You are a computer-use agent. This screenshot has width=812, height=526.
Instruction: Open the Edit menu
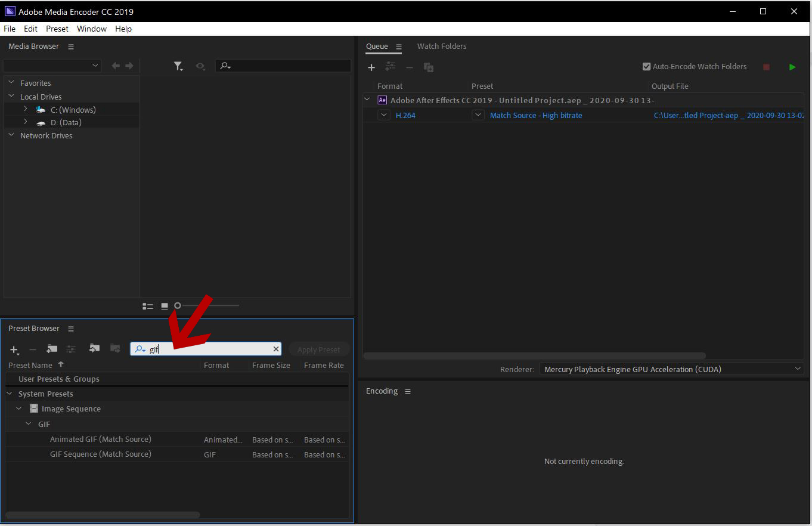click(x=30, y=29)
